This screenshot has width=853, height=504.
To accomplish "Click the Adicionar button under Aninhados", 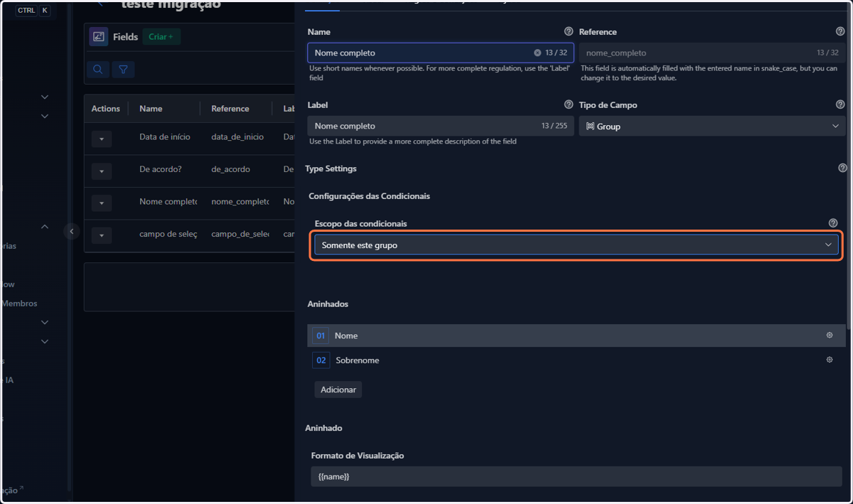I will click(338, 390).
